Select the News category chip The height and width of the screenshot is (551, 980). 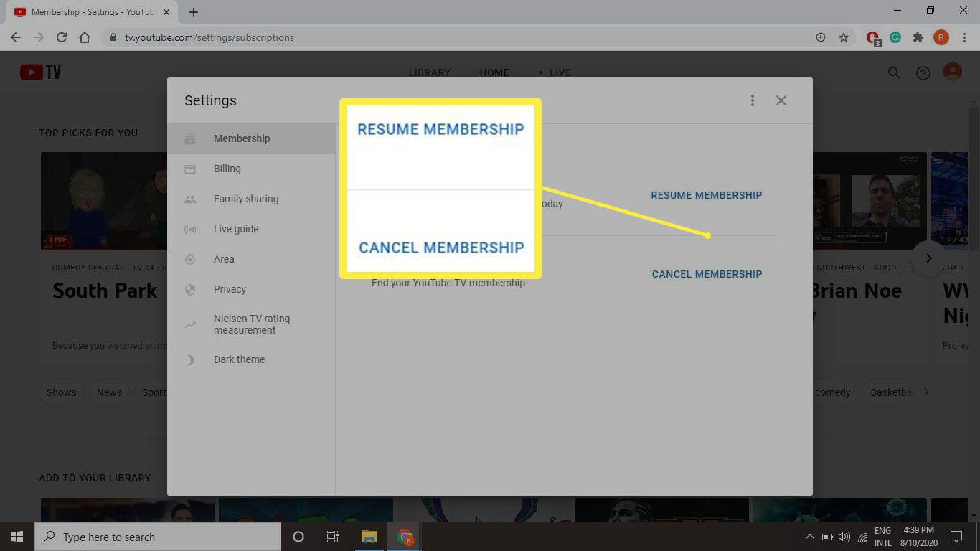tap(109, 392)
